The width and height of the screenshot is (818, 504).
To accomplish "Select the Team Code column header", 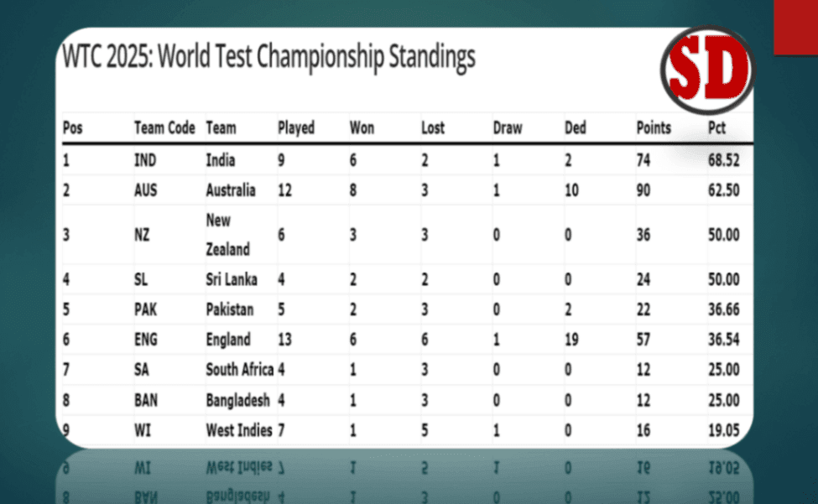I will tap(164, 127).
